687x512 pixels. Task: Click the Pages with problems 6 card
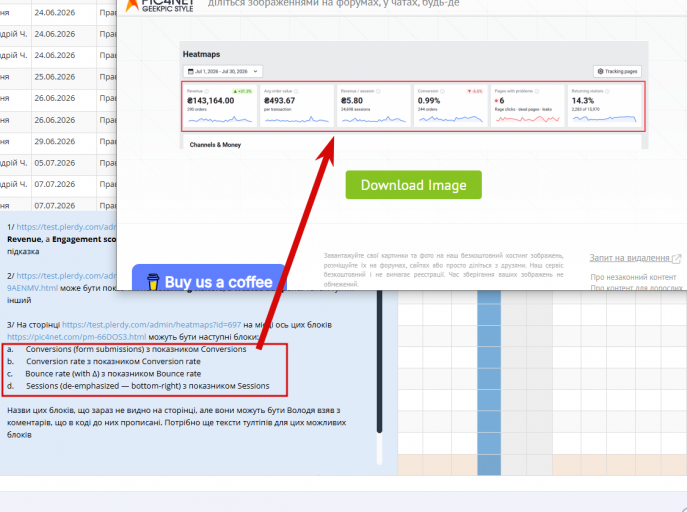528,106
